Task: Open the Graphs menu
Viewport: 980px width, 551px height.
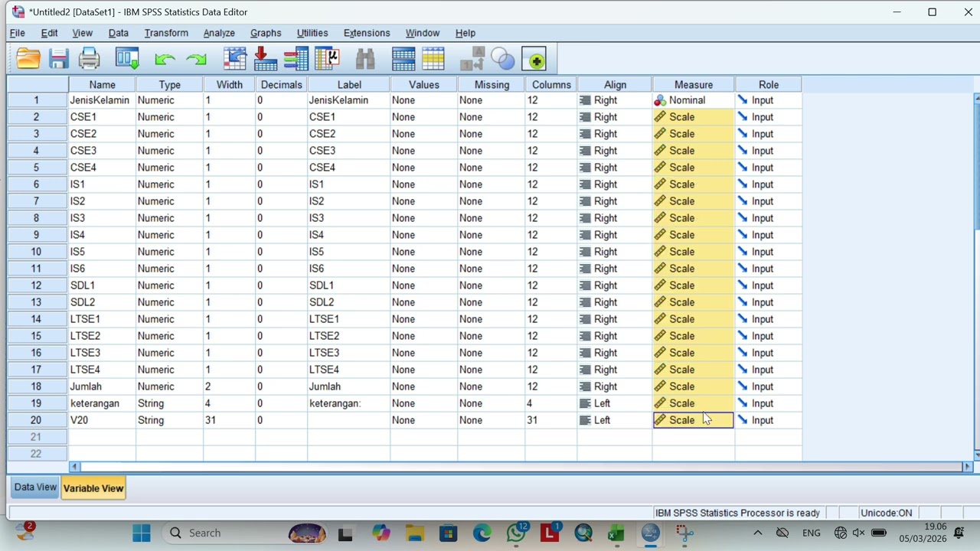Action: 266,33
